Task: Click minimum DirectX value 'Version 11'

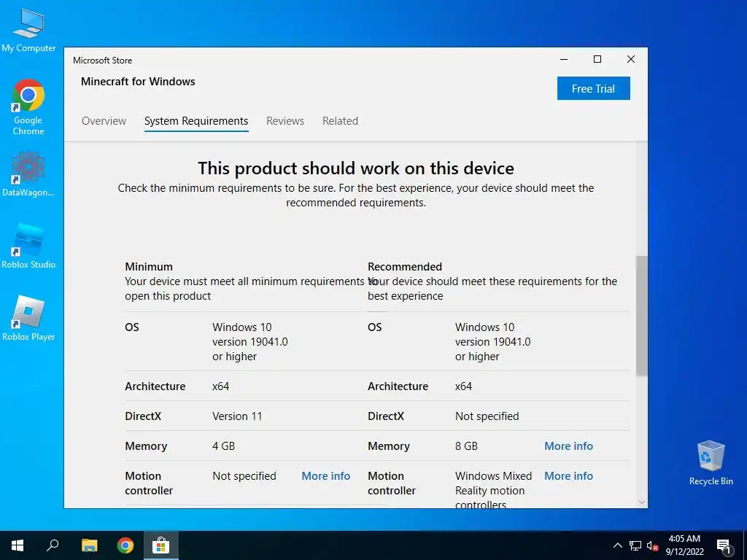Action: click(x=237, y=416)
